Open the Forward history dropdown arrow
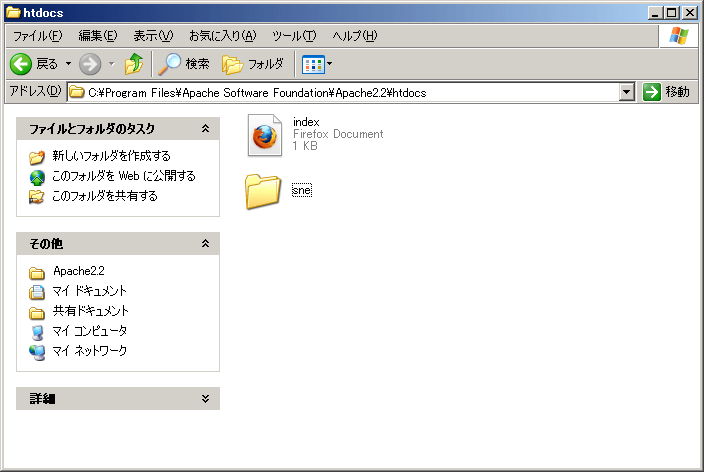 [112, 64]
